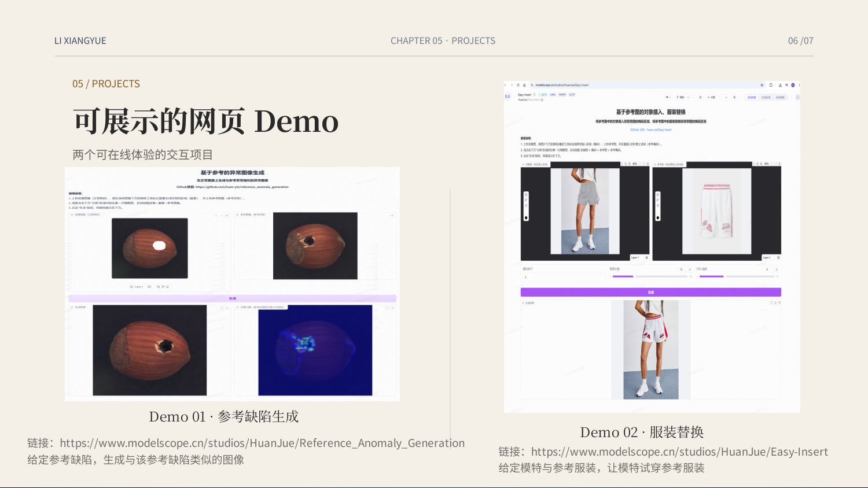The image size is (868, 488).
Task: Click the light purple 生成 bar in Demo 01
Action: coord(232,298)
